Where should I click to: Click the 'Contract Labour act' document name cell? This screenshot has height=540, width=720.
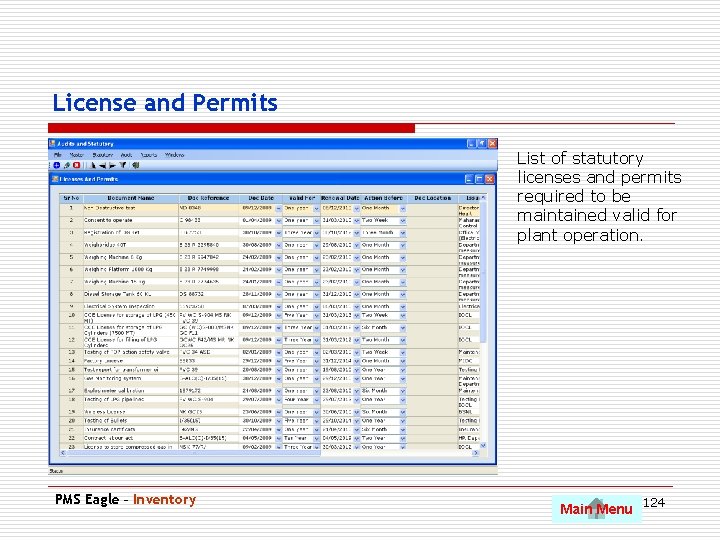[x=130, y=439]
